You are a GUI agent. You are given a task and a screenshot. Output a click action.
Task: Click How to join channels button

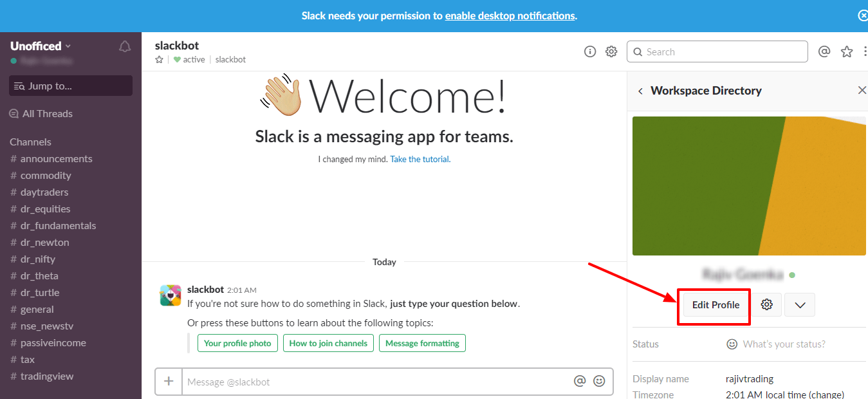(328, 343)
